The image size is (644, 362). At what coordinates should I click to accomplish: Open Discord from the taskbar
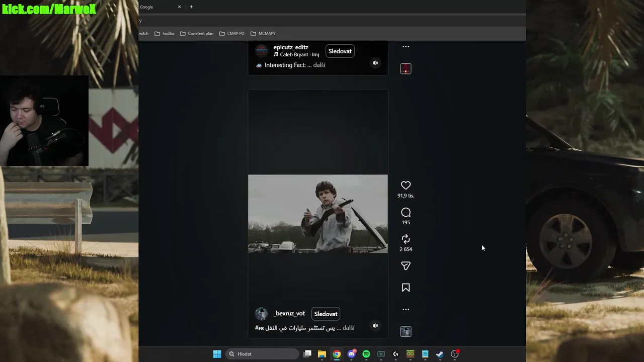[x=352, y=354]
